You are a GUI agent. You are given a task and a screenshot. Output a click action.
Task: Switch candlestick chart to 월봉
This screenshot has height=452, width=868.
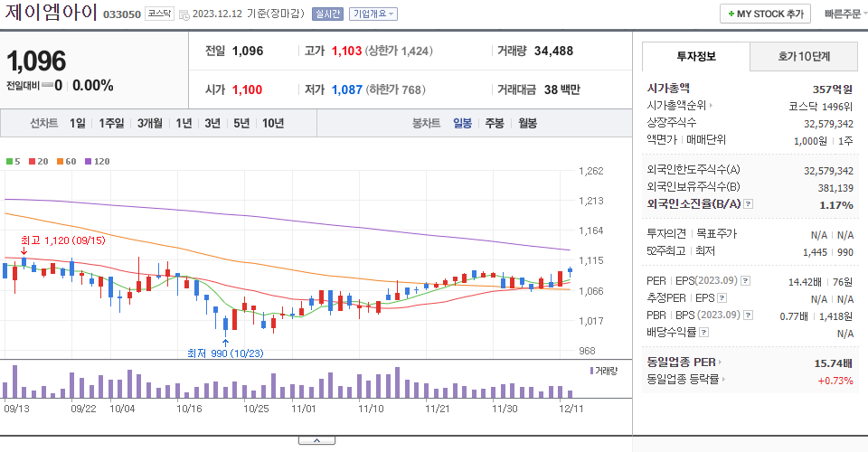point(527,123)
